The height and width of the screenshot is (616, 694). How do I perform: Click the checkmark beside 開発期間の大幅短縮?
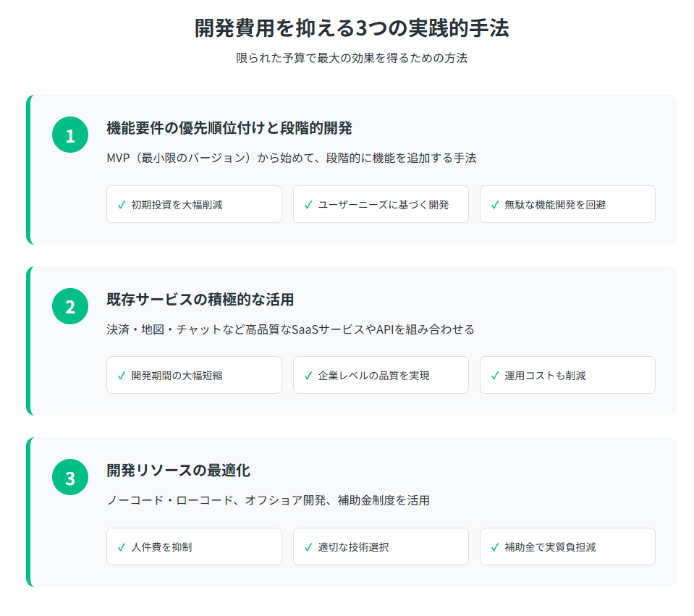[122, 376]
